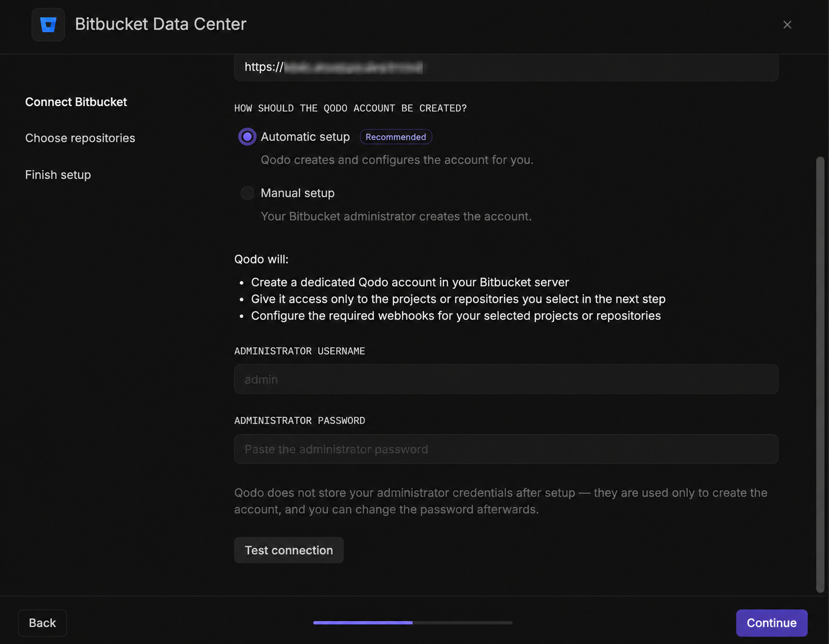Screen dimensions: 829x644
Task: Select the Automatic setup radio button
Action: (x=247, y=137)
